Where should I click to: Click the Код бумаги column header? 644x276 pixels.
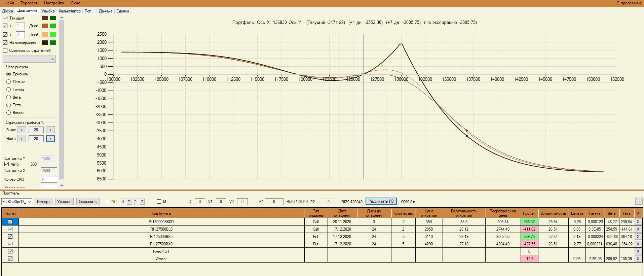161,213
